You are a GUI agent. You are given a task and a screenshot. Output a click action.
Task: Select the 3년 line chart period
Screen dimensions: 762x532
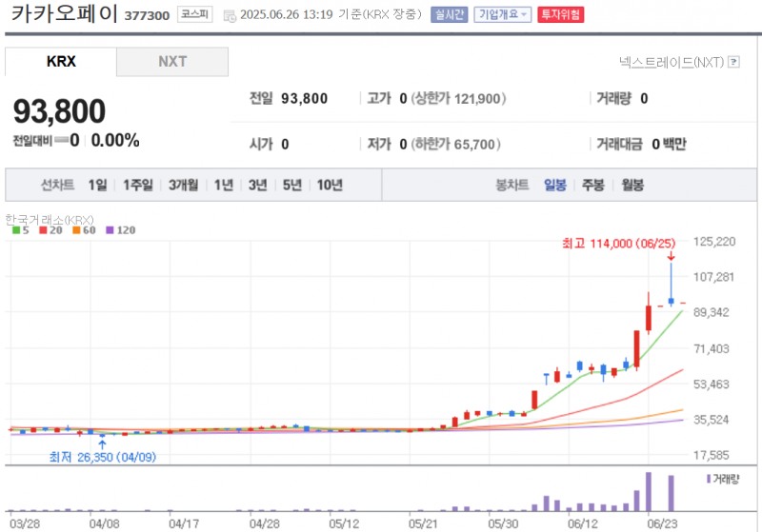[x=257, y=185]
